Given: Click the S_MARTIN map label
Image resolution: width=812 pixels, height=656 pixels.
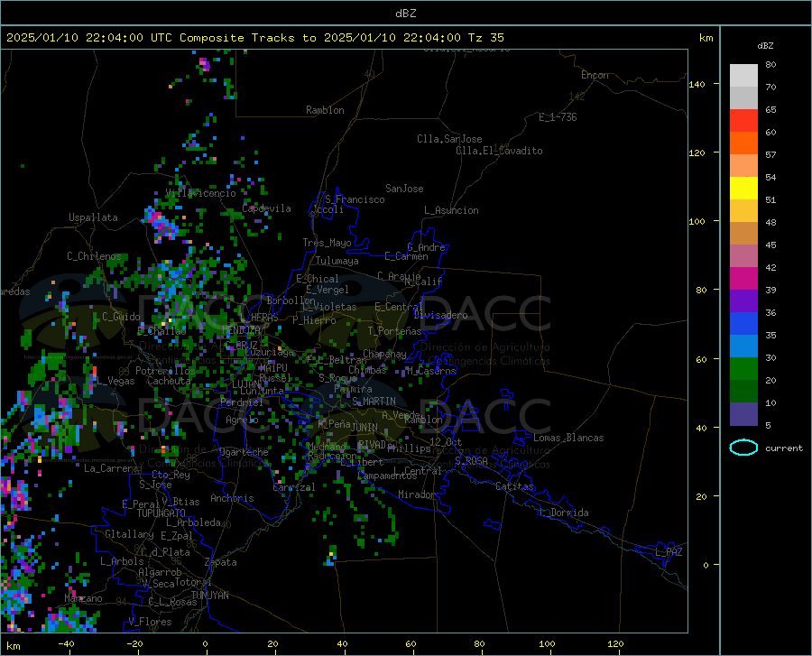Looking at the screenshot, I should tap(374, 402).
